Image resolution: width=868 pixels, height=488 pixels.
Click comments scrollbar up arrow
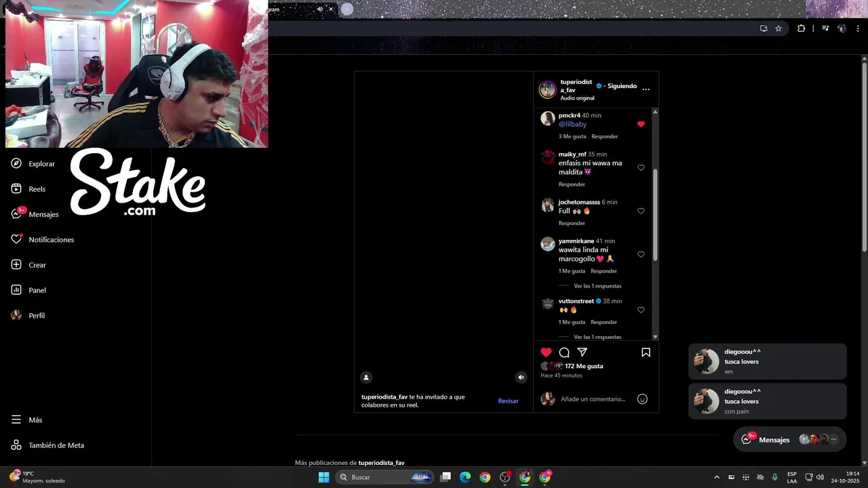pyautogui.click(x=655, y=111)
